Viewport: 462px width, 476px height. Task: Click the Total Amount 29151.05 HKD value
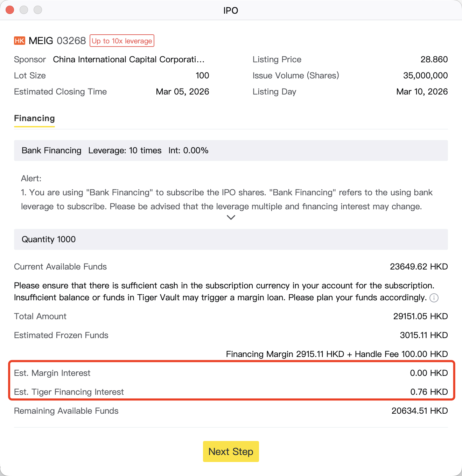420,316
